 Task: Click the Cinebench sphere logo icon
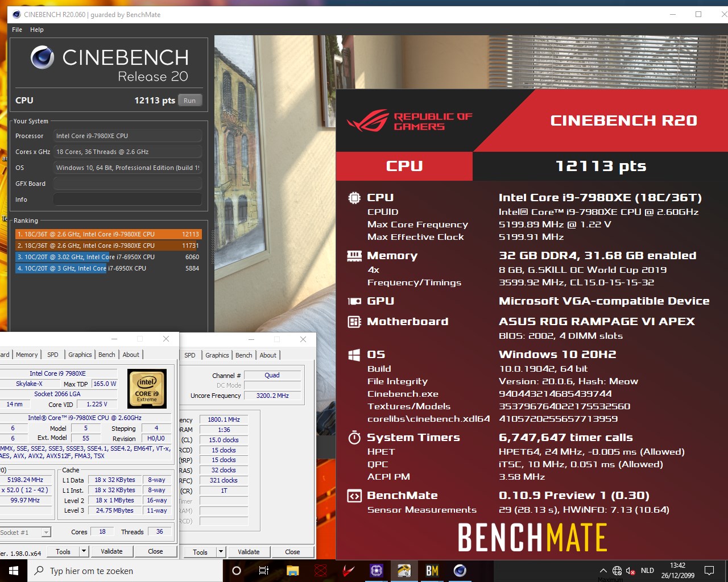(43, 57)
